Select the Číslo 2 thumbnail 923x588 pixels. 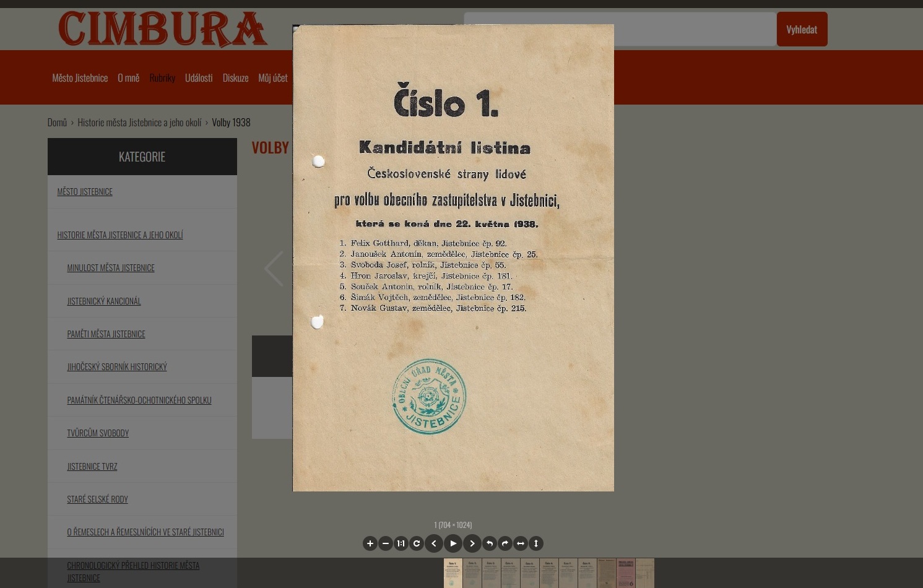(x=472, y=573)
